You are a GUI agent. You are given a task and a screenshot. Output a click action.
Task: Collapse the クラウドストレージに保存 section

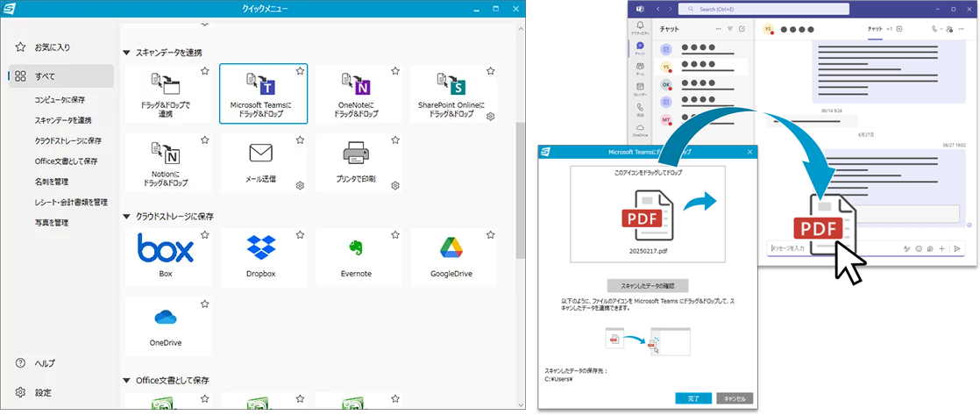coord(127,217)
